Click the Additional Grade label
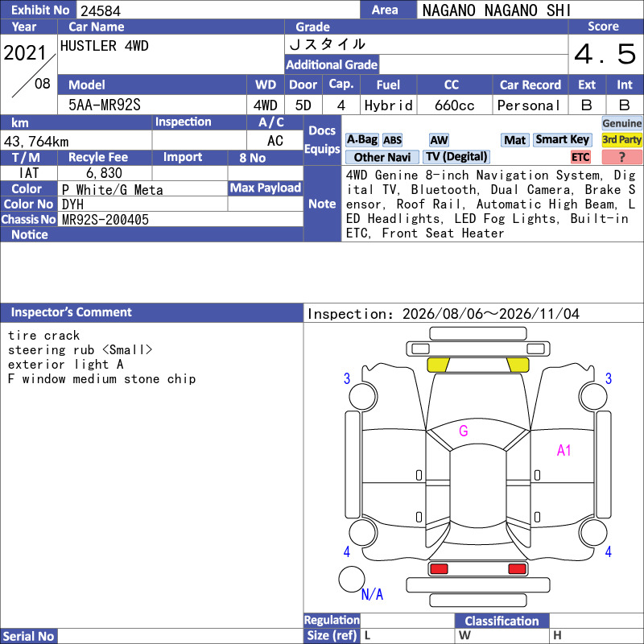Viewport: 644px width, 644px height. (x=332, y=64)
